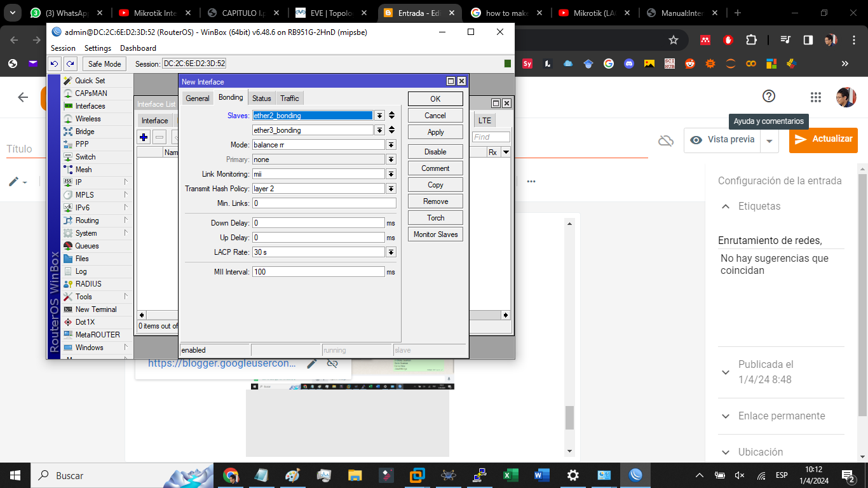Image resolution: width=868 pixels, height=488 pixels.
Task: Click blue plus add button in Interface List
Action: pos(144,137)
